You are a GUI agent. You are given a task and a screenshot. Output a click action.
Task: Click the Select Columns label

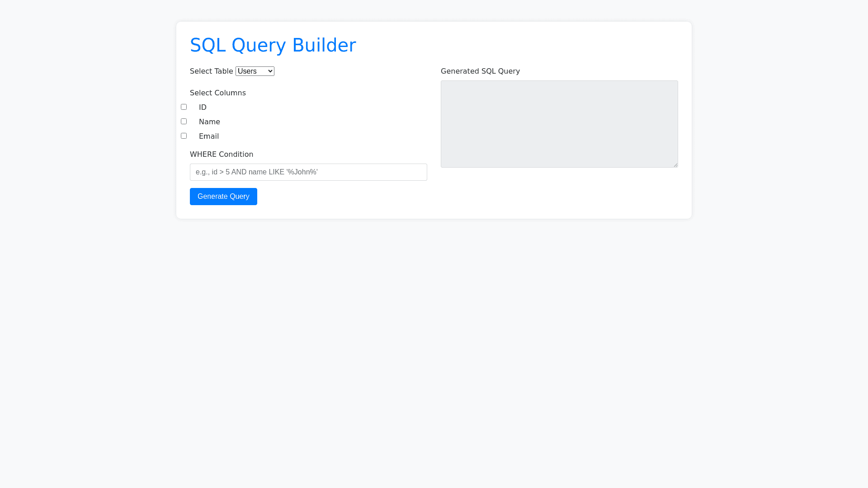pyautogui.click(x=217, y=93)
